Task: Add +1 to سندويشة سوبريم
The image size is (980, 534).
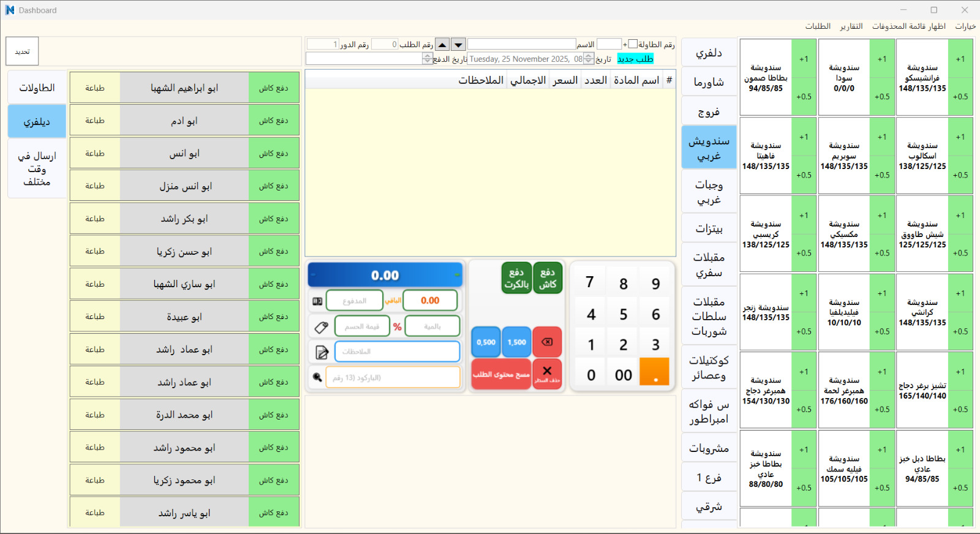Action: 882,137
